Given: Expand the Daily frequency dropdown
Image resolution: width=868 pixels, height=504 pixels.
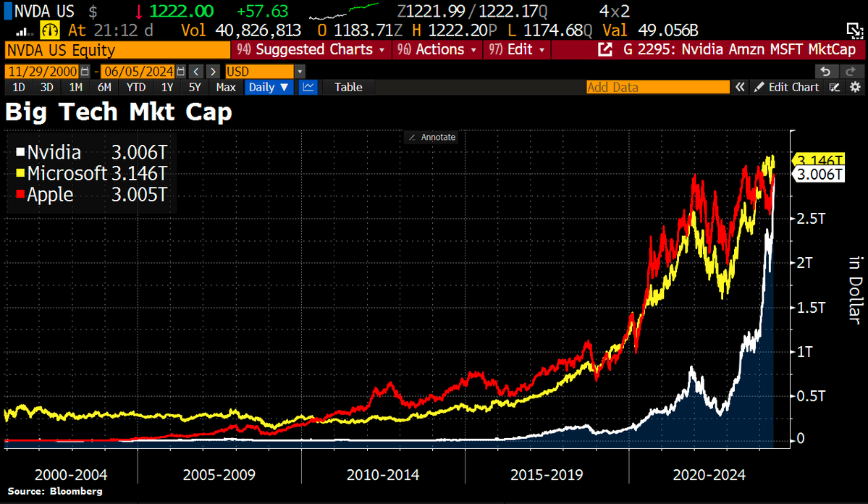Looking at the screenshot, I should tap(269, 87).
